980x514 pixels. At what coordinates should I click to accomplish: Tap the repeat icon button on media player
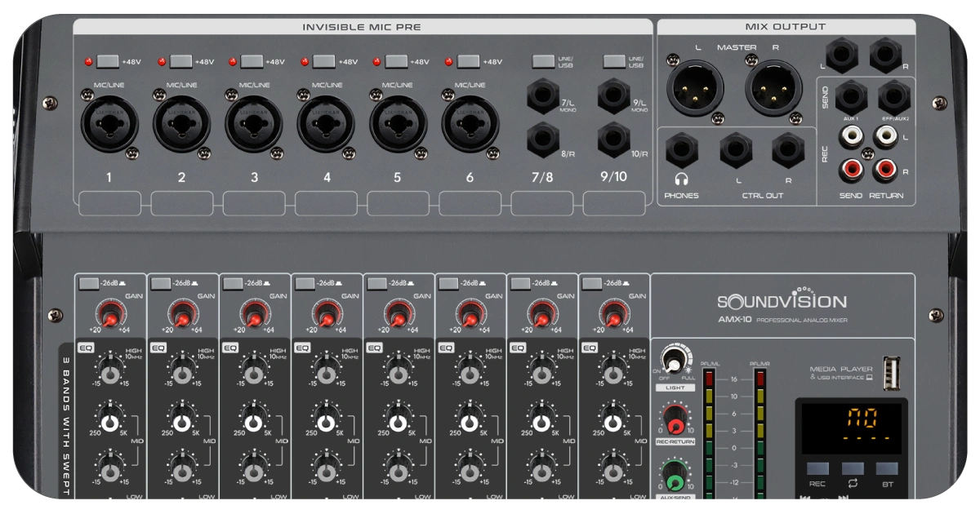(853, 470)
